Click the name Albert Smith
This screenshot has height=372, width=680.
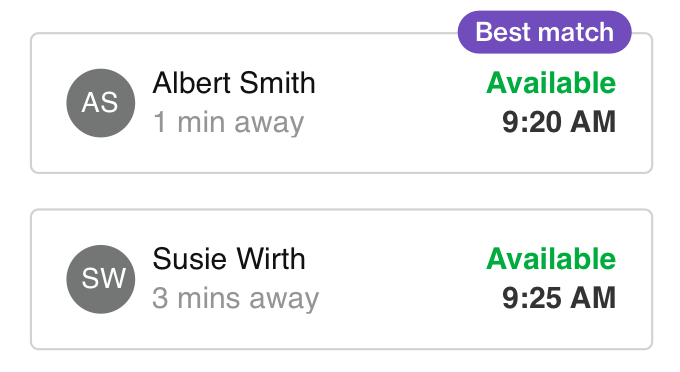click(x=234, y=83)
